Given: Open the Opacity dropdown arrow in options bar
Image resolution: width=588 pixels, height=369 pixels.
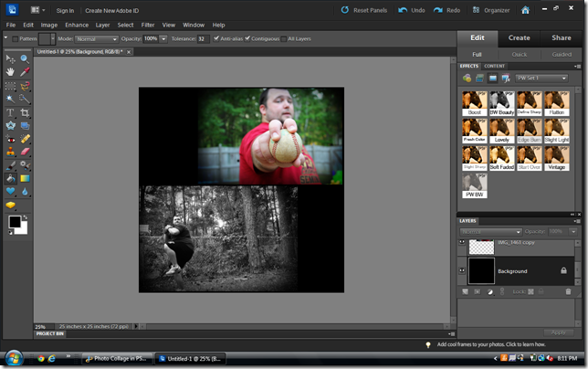Looking at the screenshot, I should (163, 39).
